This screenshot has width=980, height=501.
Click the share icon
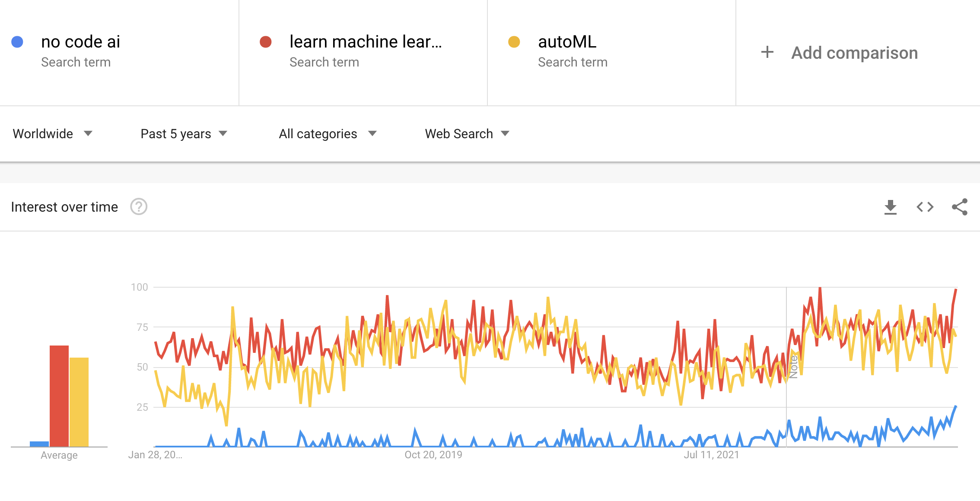click(959, 207)
